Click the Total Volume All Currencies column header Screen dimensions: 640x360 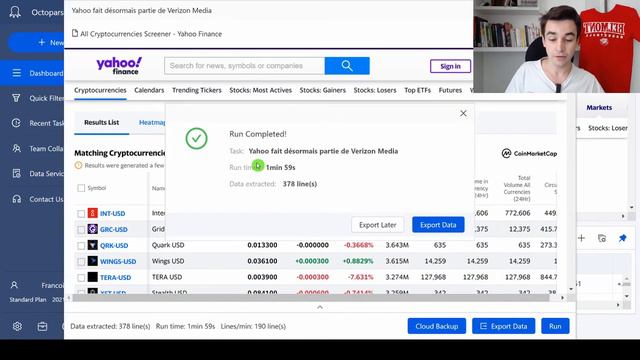517,188
